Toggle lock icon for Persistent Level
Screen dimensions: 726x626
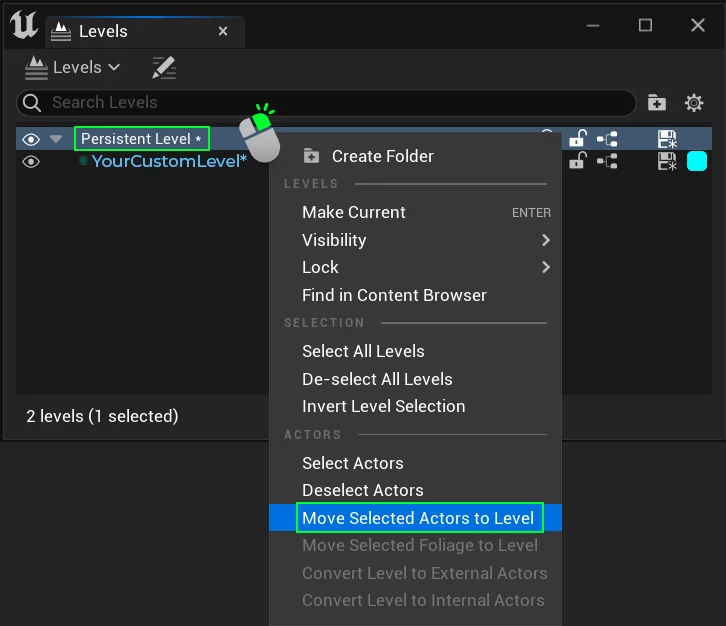pyautogui.click(x=577, y=139)
